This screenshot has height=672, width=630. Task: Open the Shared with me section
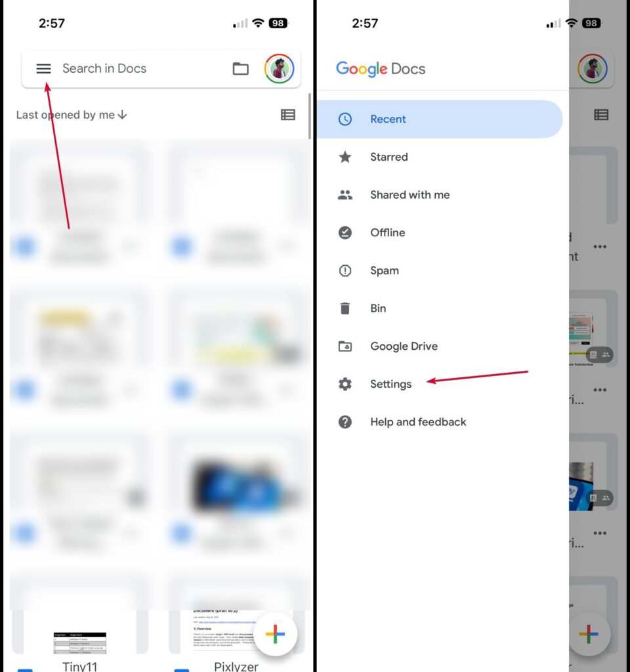click(x=409, y=194)
